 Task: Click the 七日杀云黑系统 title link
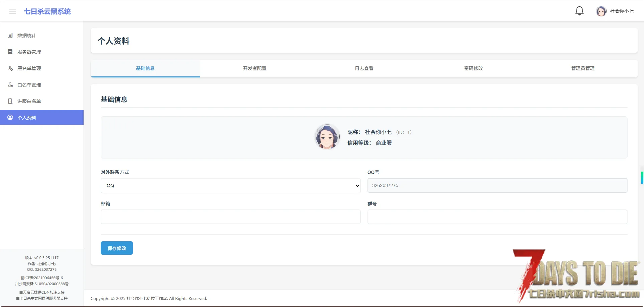pos(47,11)
